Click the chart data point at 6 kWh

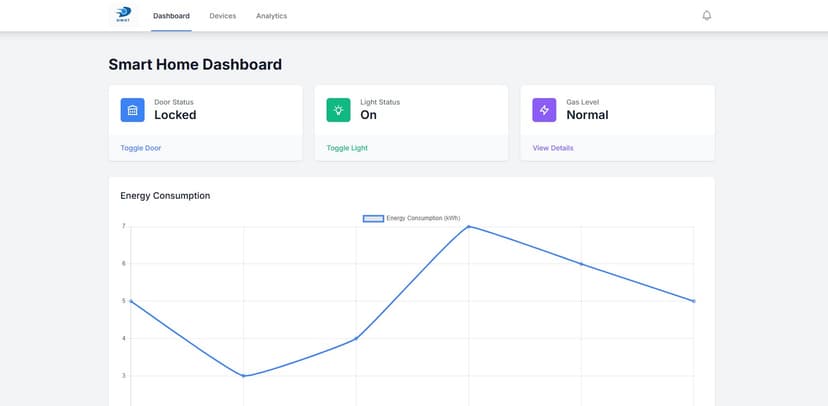click(x=581, y=264)
